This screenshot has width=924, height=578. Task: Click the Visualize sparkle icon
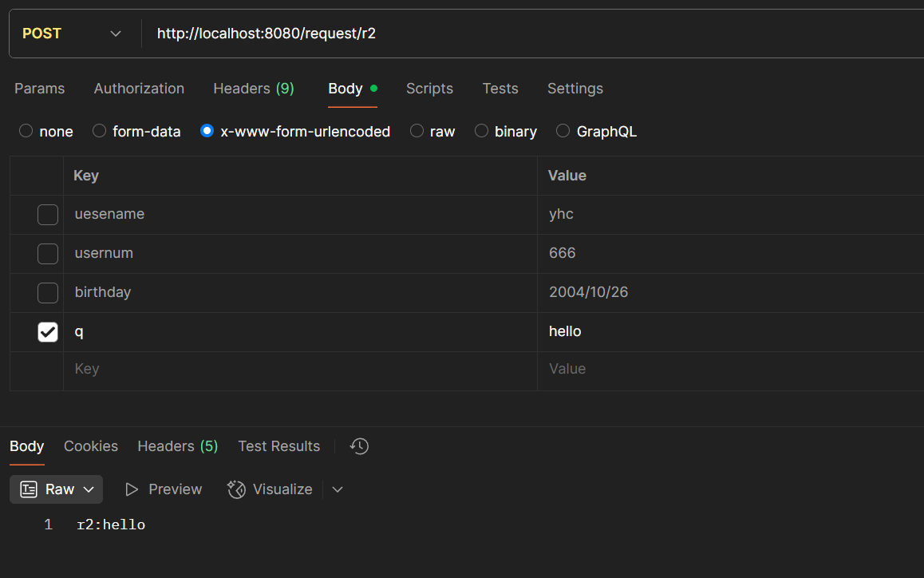tap(236, 489)
